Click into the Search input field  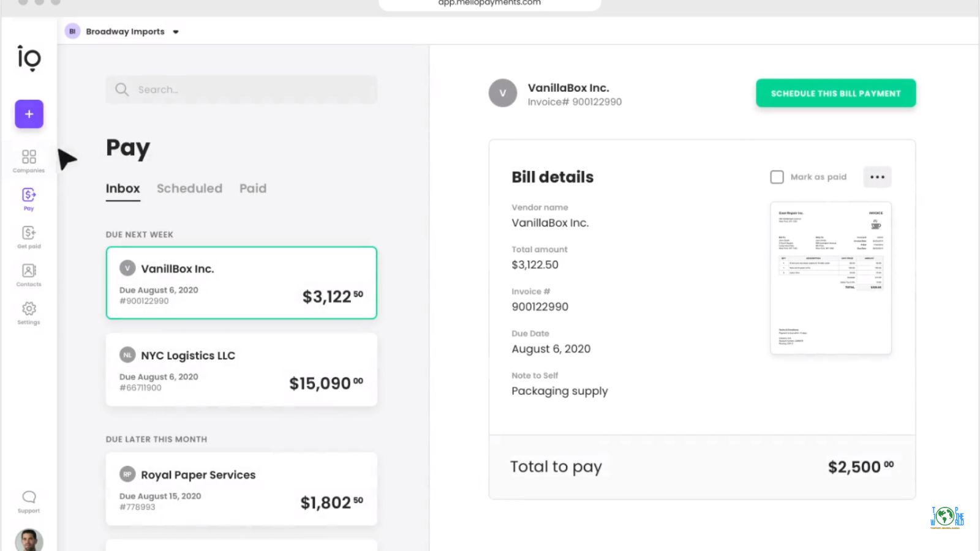[x=241, y=89]
